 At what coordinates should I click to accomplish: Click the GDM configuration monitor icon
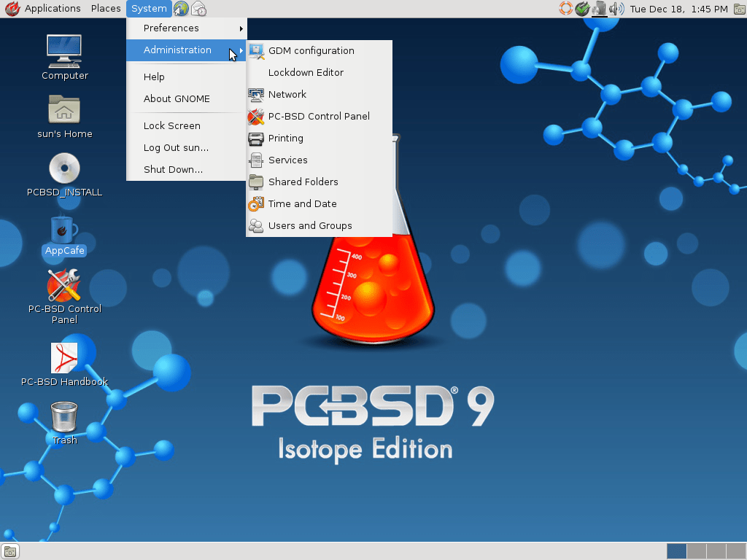(x=256, y=52)
